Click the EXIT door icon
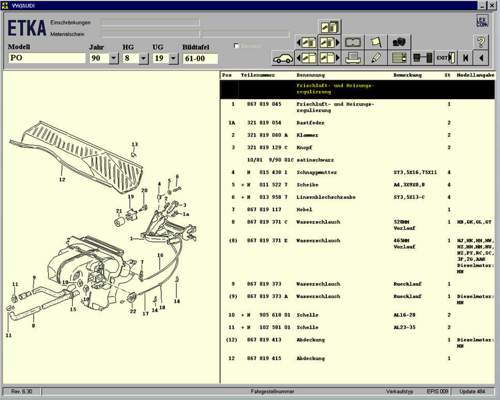The height and width of the screenshot is (400, 500). [x=446, y=58]
